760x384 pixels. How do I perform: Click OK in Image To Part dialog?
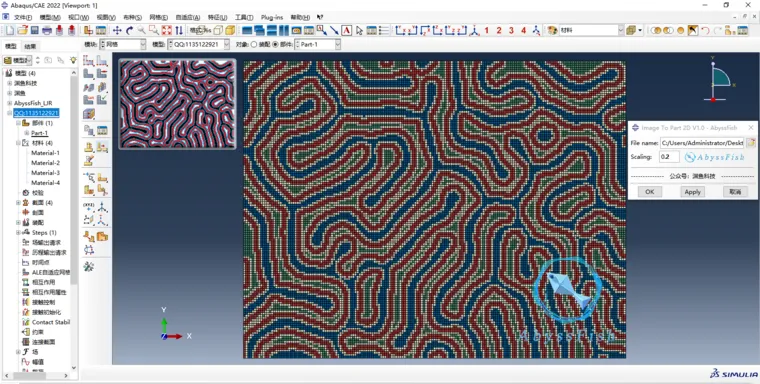point(649,192)
